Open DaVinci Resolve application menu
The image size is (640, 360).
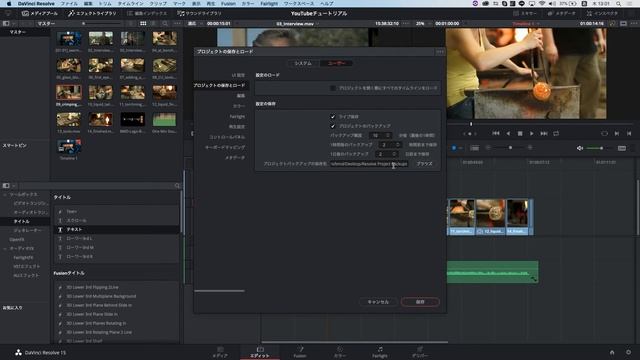click(36, 4)
